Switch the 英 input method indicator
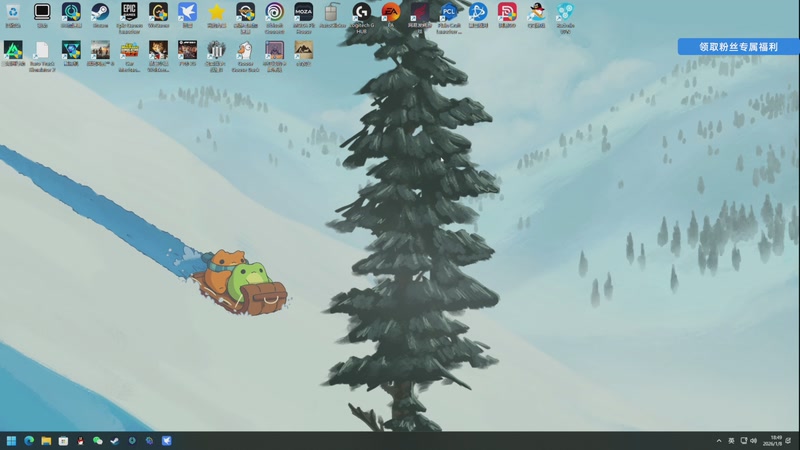This screenshot has height=450, width=800. [731, 441]
